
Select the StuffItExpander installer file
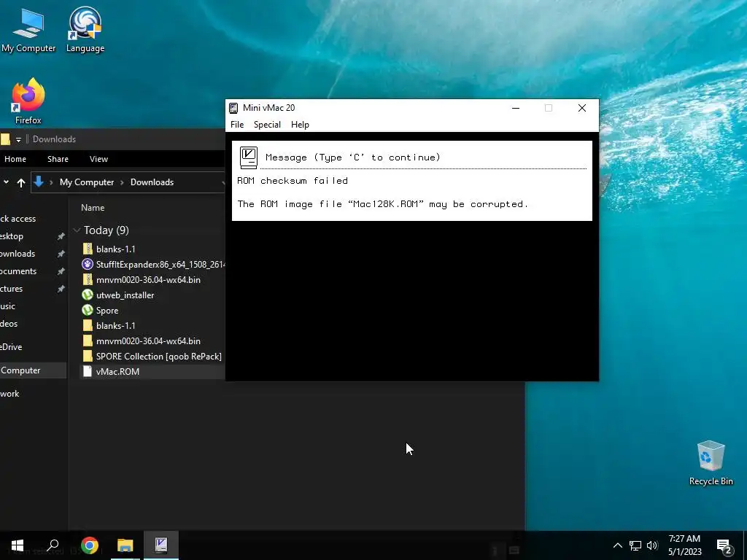click(152, 264)
